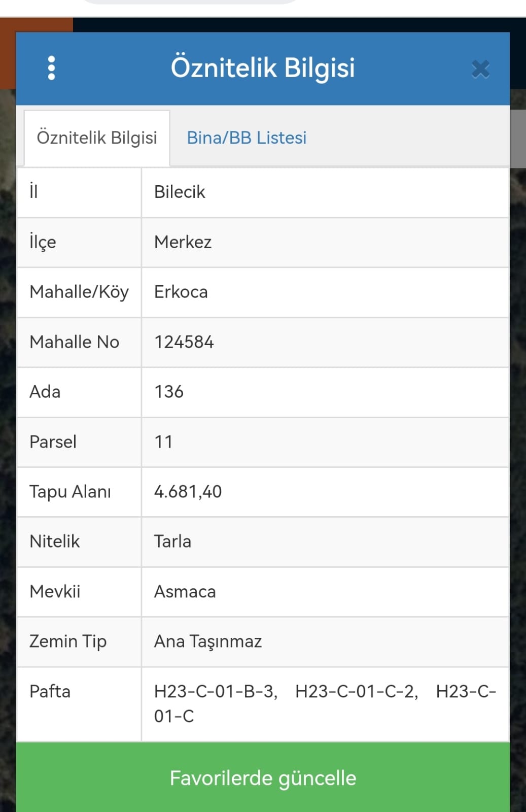
Task: Click the Öznitelik Bilgisi header title
Action: tap(263, 68)
